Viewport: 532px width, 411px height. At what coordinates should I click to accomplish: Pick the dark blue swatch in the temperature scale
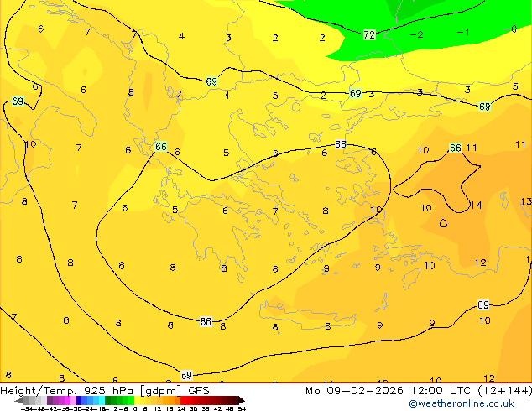coord(79,400)
